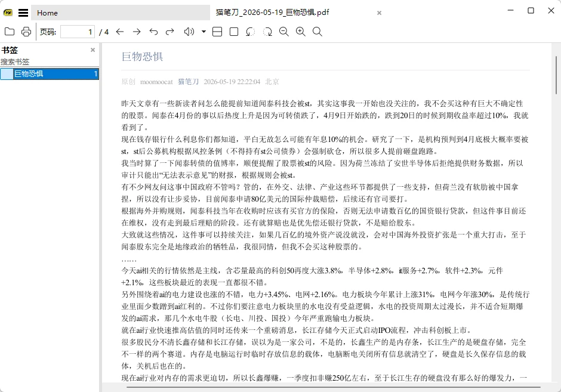Open search with the magnifier icon
The height and width of the screenshot is (392, 561).
click(x=317, y=32)
